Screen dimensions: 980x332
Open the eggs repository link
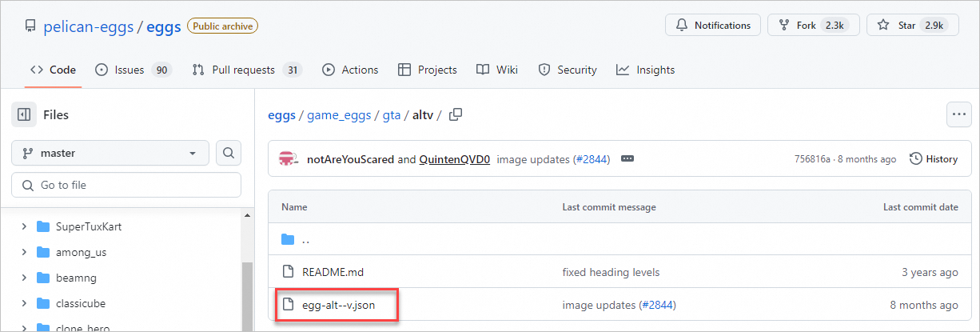165,26
